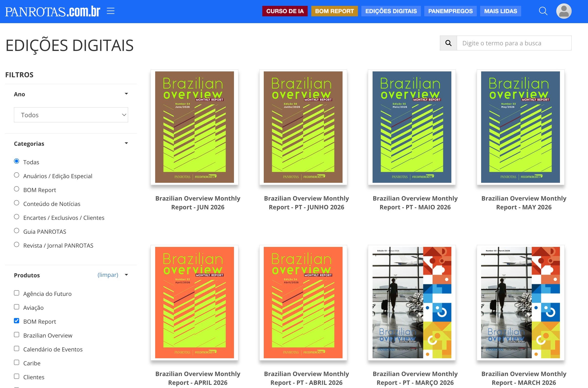
Task: Open the PT - MAIO 2026 cover
Action: pos(412,127)
